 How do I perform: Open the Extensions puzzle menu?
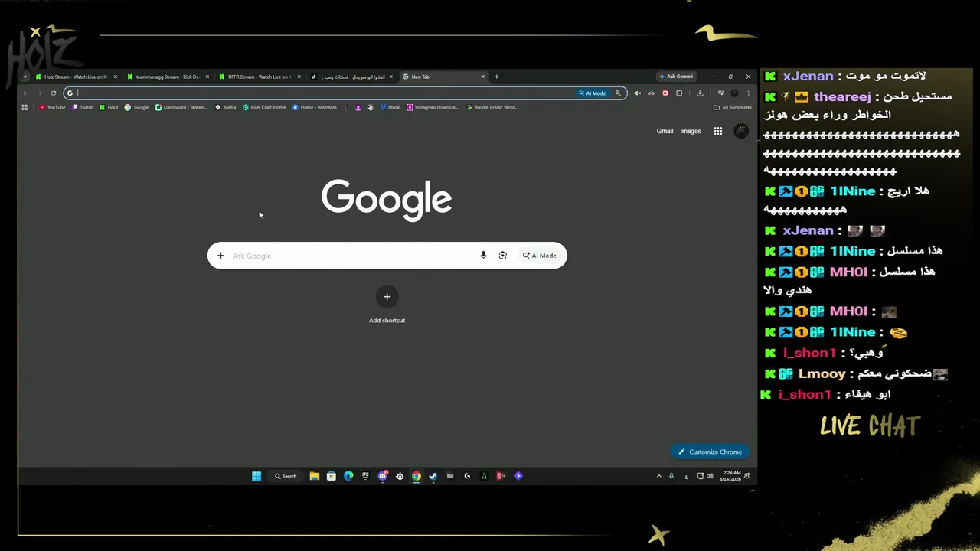click(x=679, y=93)
